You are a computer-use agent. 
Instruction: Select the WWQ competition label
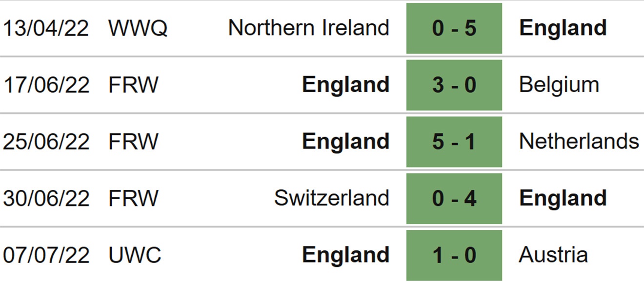pyautogui.click(x=138, y=28)
